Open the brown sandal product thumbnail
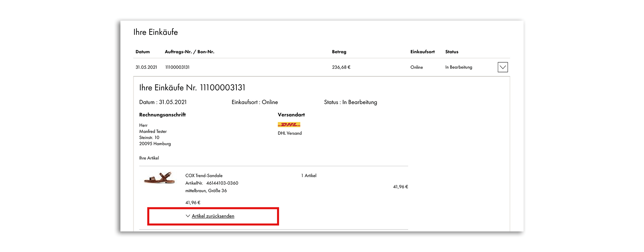Image resolution: width=644 pixels, height=252 pixels. tap(160, 178)
